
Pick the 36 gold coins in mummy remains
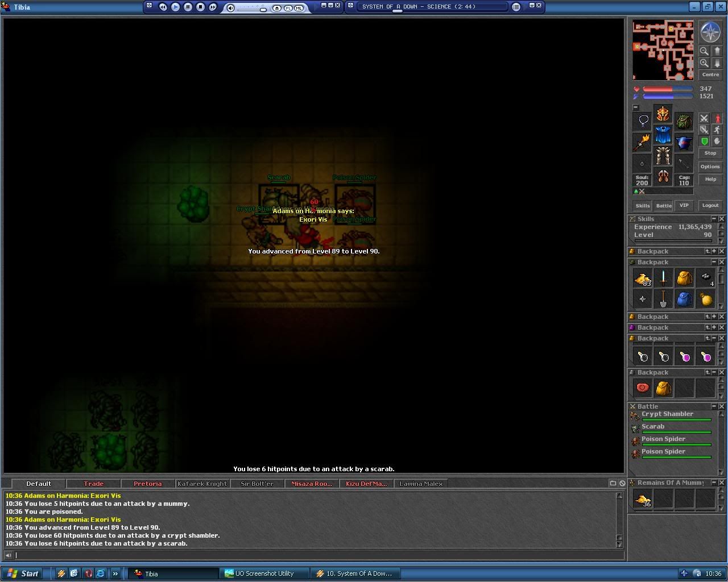tap(643, 500)
